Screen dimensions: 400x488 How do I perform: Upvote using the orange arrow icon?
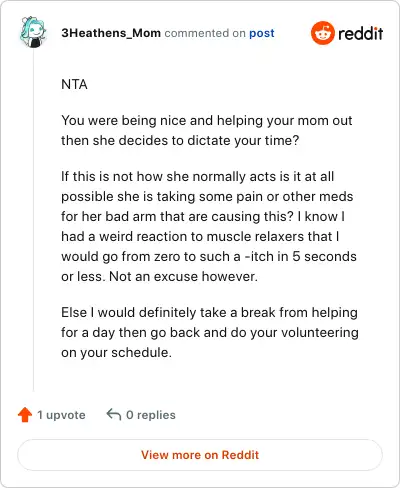point(25,415)
